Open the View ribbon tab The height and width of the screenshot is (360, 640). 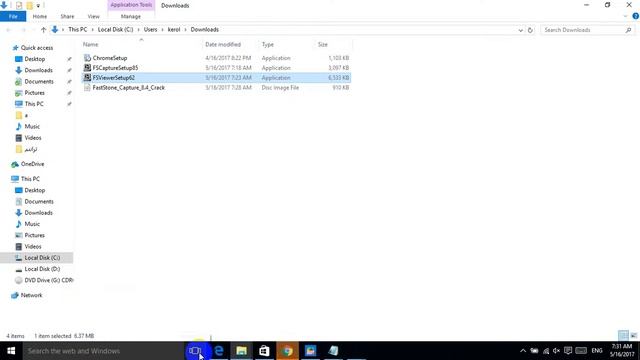(x=93, y=16)
